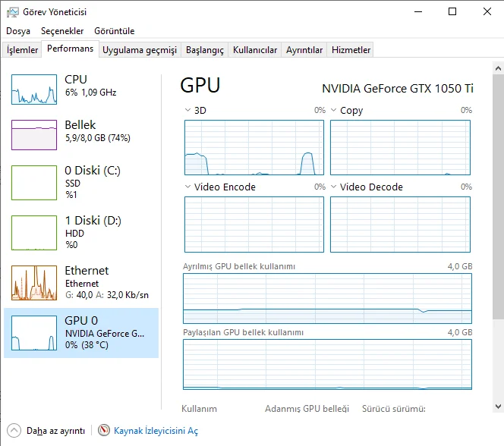Switch to the Başlangıç tab
The width and height of the screenshot is (504, 446).
pos(205,50)
